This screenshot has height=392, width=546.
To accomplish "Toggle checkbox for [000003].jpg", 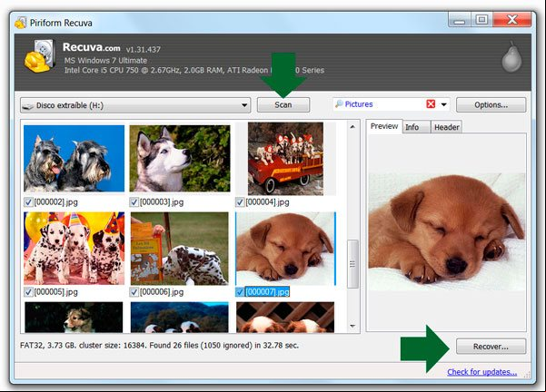I will coord(134,202).
